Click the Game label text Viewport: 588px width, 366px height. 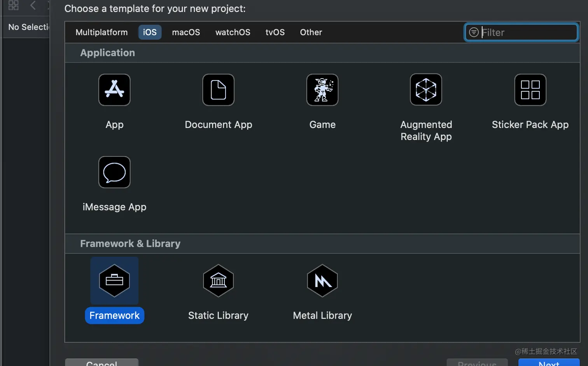tap(322, 124)
